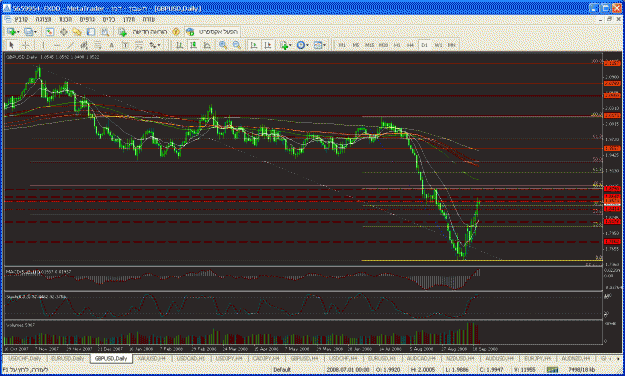Select the M15 timeframe

pos(369,45)
